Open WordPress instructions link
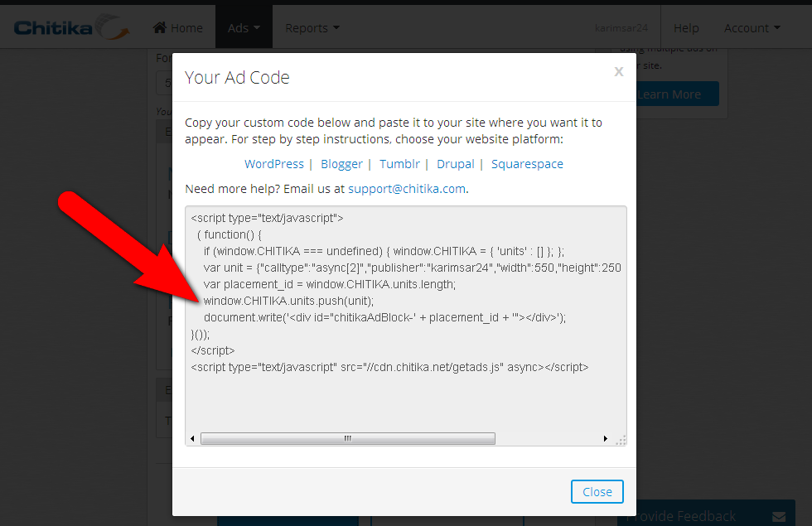The width and height of the screenshot is (812, 526). tap(274, 164)
